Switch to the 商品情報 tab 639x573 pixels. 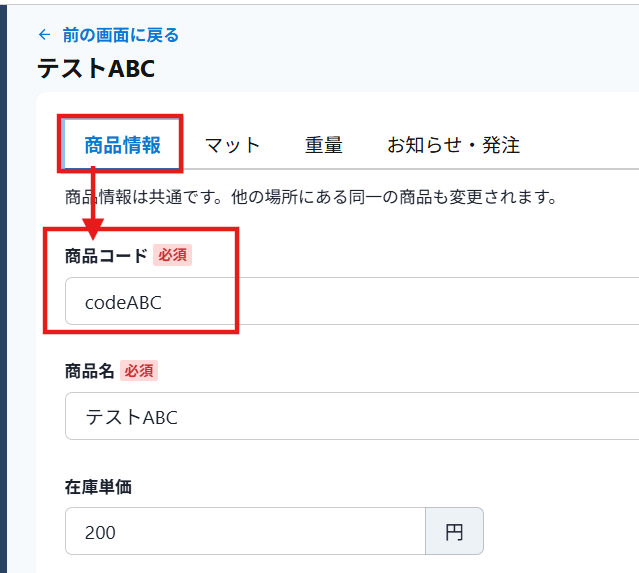pos(122,145)
